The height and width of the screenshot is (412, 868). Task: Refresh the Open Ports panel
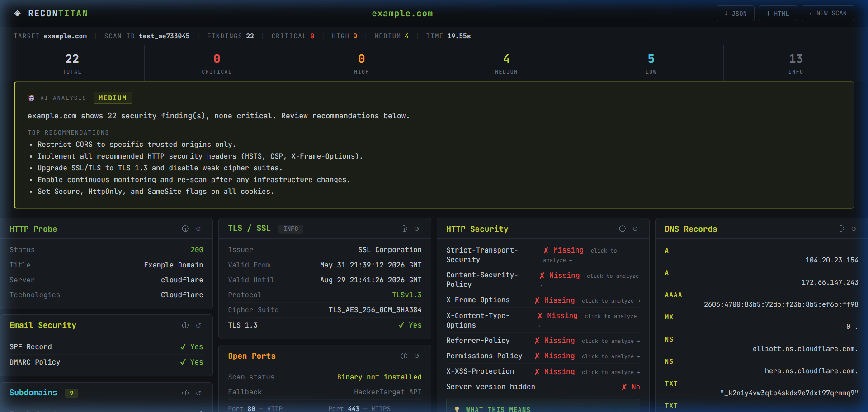[417, 356]
